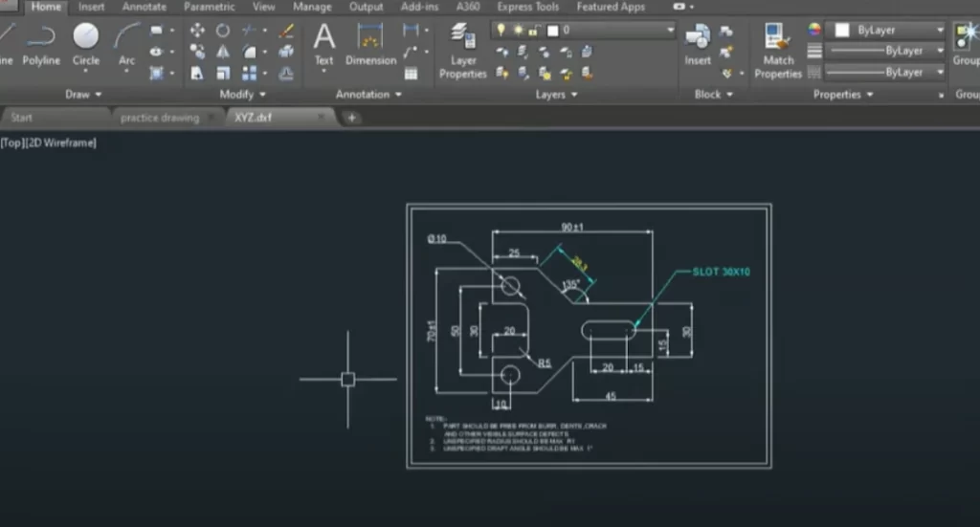This screenshot has height=527, width=980.
Task: Expand the Annotation panel
Action: [x=368, y=95]
